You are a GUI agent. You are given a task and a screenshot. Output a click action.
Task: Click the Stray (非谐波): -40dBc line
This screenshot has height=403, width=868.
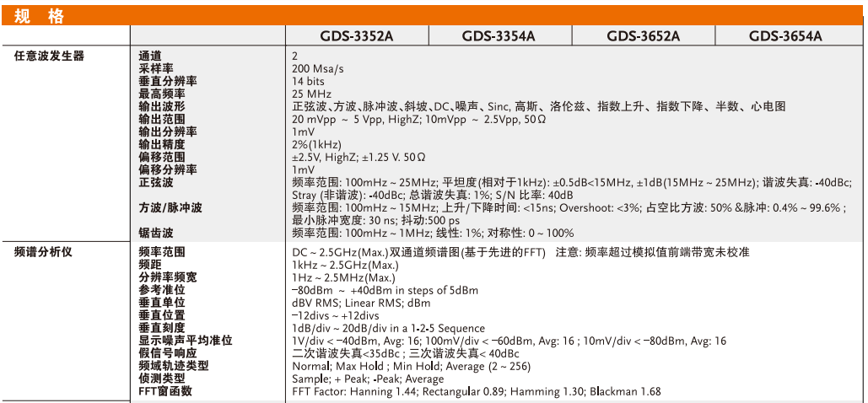point(433,196)
